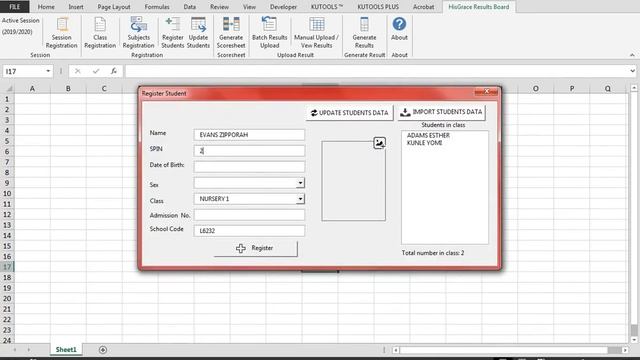The width and height of the screenshot is (640, 360).
Task: Close the Register Student dialog
Action: tap(487, 92)
